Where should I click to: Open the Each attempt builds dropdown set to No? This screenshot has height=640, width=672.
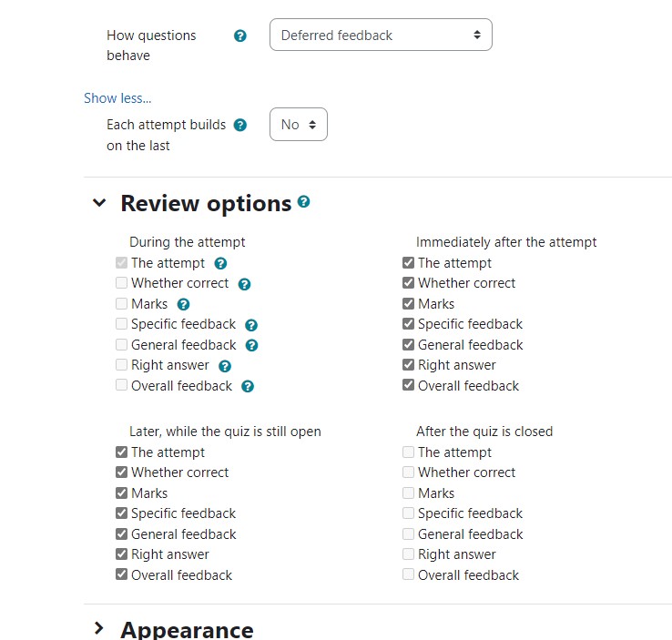tap(299, 125)
